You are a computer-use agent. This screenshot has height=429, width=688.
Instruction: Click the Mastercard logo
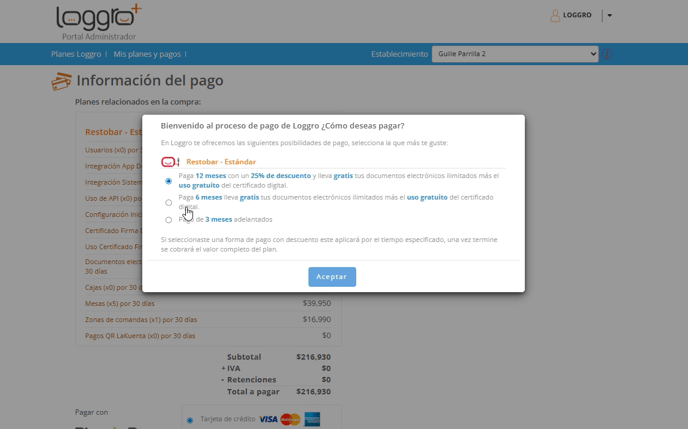click(x=290, y=419)
